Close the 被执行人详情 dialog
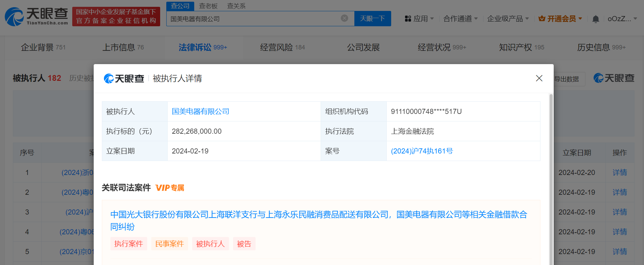The width and height of the screenshot is (644, 265). 539,78
